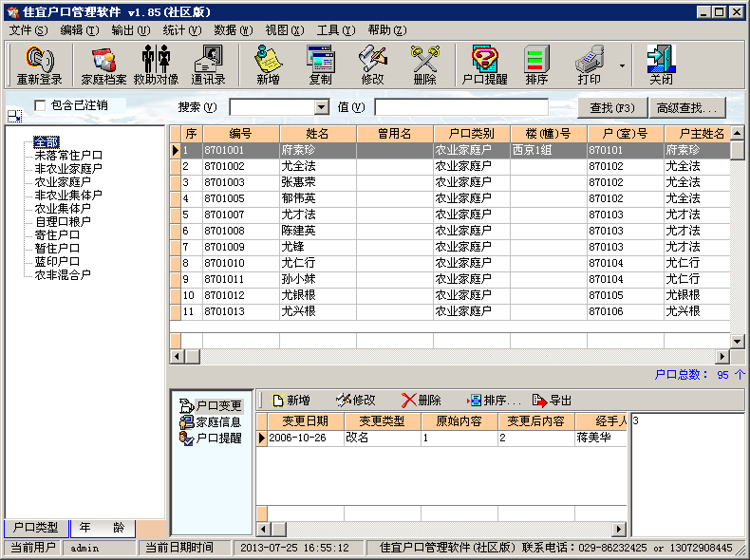Click 导出 export in lower toolbar

pyautogui.click(x=553, y=401)
